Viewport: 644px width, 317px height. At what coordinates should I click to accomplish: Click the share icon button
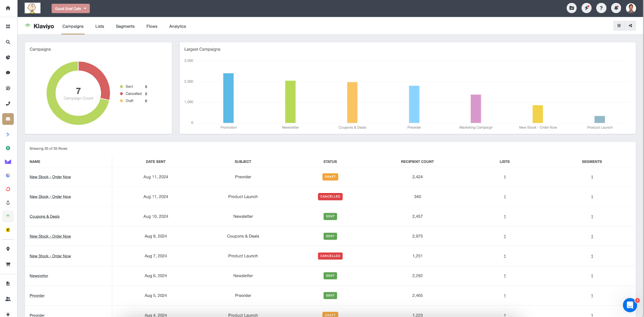[x=630, y=26]
